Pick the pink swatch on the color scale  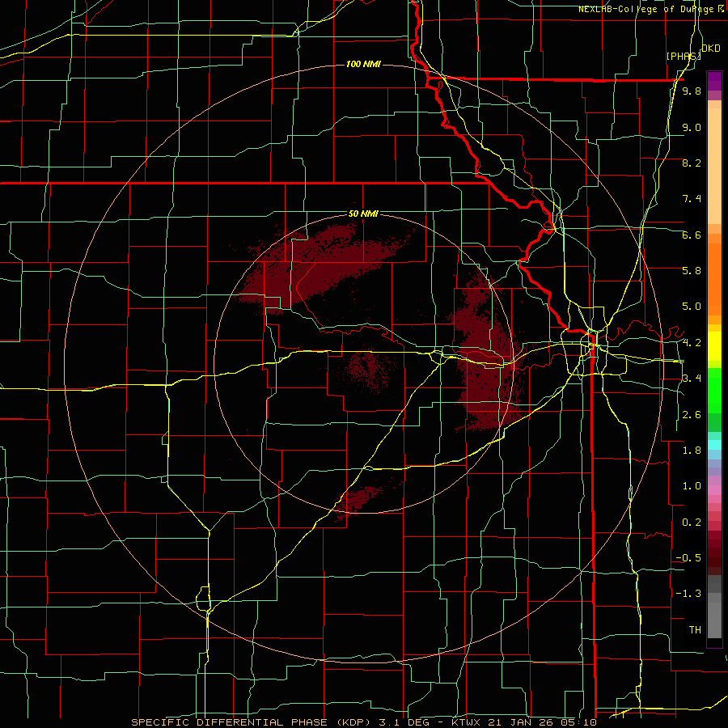(x=714, y=490)
